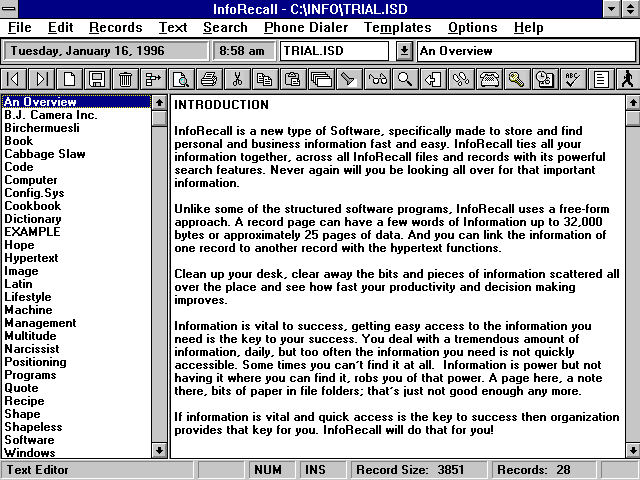Click the printer icon in toolbar
The image size is (640, 480).
(209, 79)
